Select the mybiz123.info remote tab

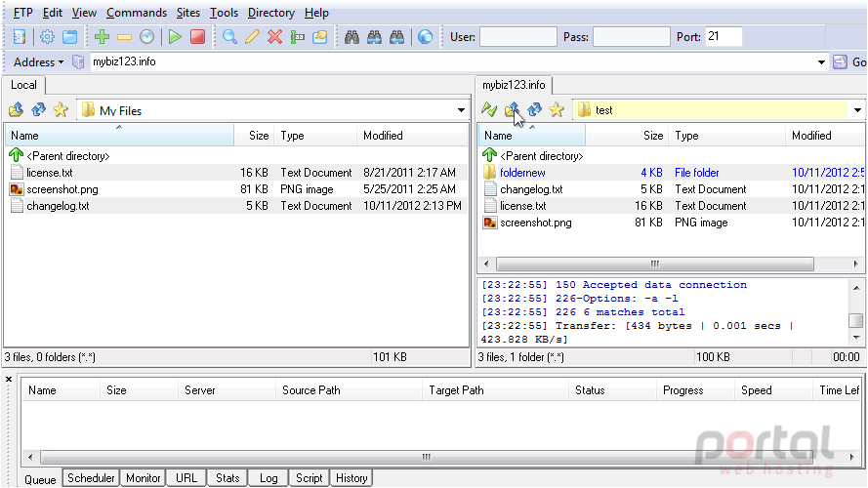514,85
